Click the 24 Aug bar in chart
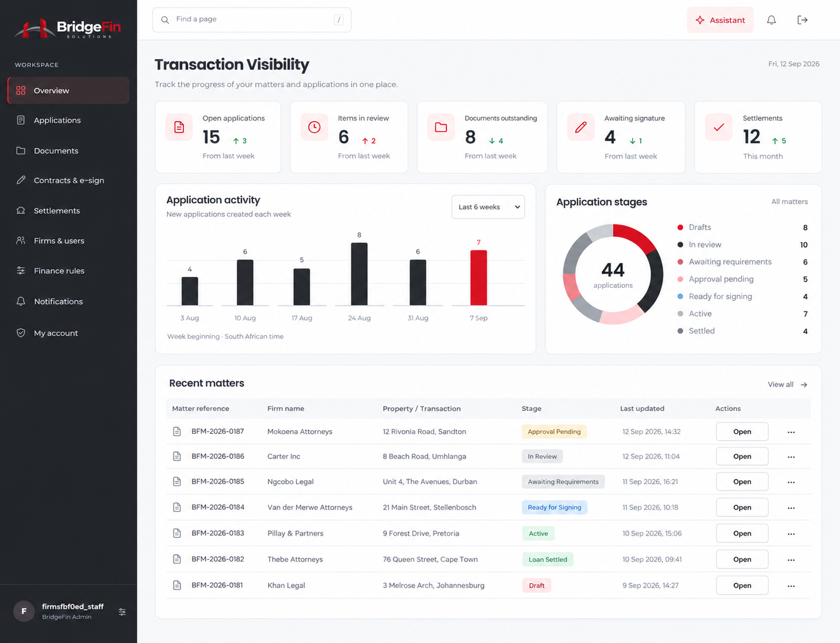The image size is (840, 643). point(359,274)
